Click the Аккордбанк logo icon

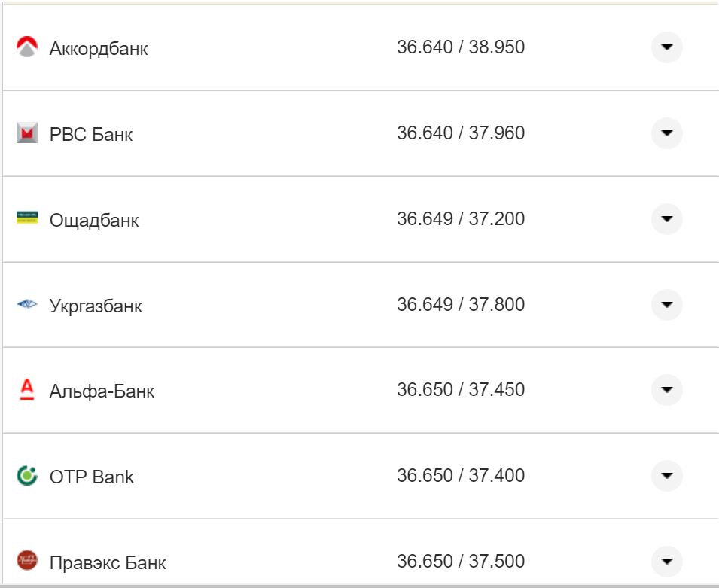(27, 47)
